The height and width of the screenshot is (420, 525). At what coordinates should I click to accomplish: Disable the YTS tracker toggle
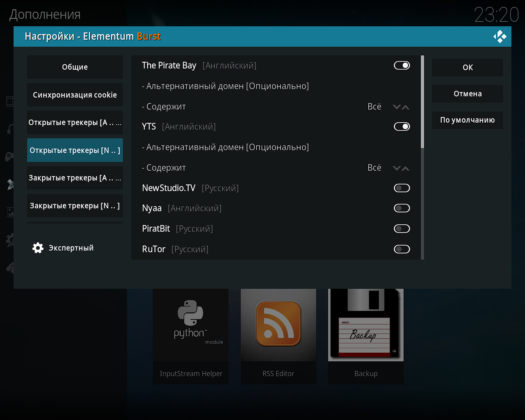point(402,126)
